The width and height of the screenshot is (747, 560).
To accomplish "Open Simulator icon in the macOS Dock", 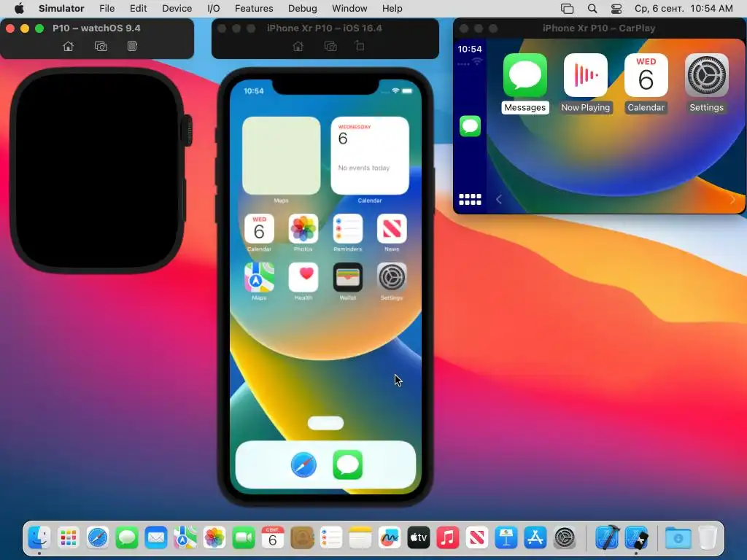I will click(x=636, y=538).
